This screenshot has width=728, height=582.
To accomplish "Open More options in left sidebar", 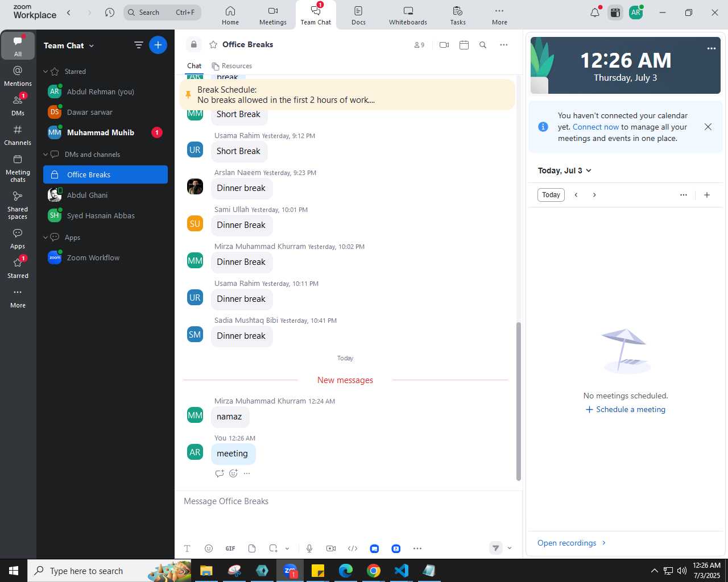I will 18,298.
